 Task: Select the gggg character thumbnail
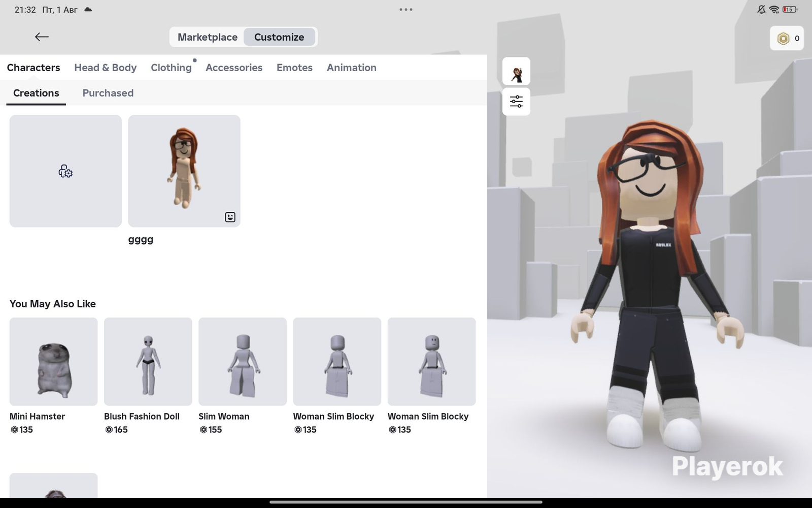[x=184, y=171]
